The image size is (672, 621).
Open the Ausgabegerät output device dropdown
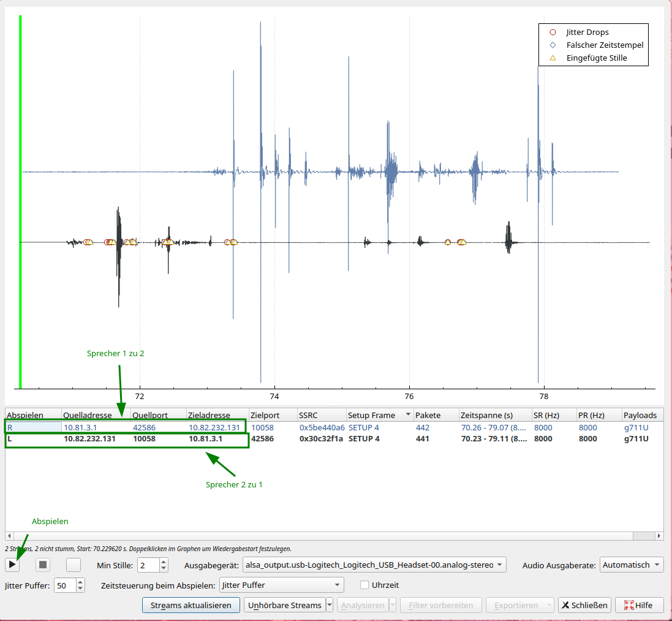pyautogui.click(x=372, y=565)
